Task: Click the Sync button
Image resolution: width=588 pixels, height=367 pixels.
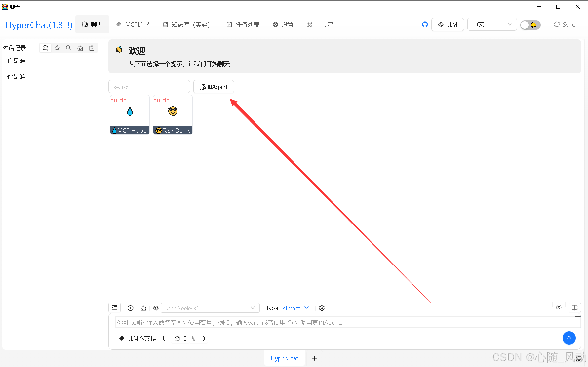Action: [x=565, y=24]
